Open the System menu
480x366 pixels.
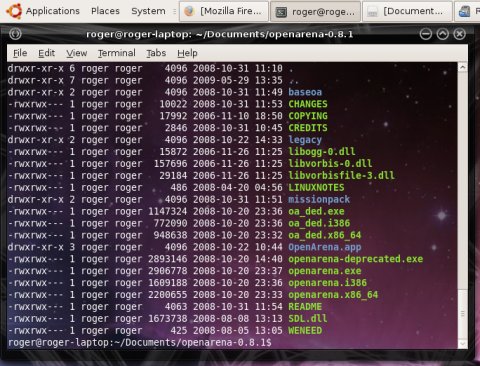pyautogui.click(x=148, y=11)
